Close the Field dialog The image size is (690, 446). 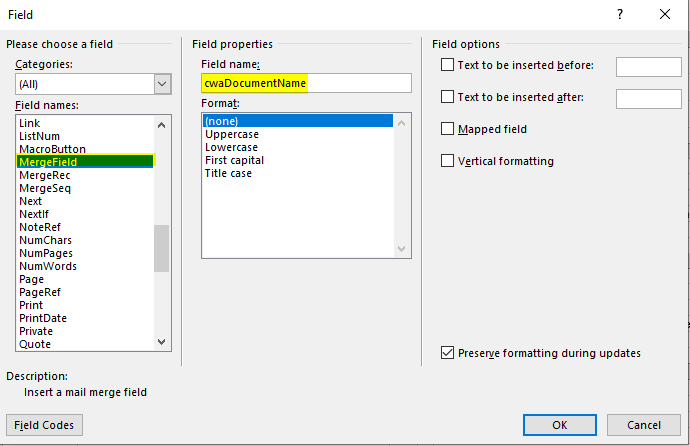tap(665, 15)
